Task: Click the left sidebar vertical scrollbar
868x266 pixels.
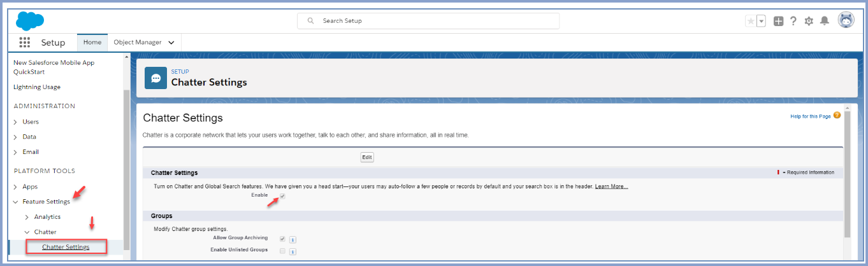Action: coord(126,169)
